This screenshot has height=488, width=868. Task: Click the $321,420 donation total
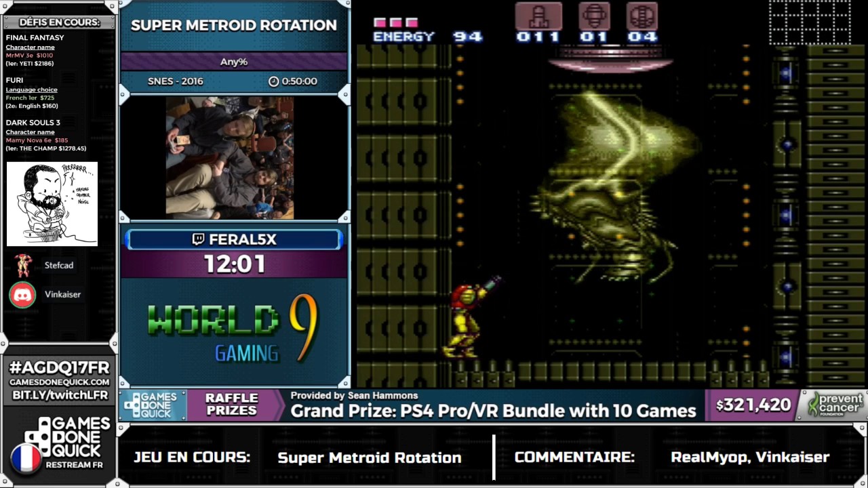click(x=753, y=405)
